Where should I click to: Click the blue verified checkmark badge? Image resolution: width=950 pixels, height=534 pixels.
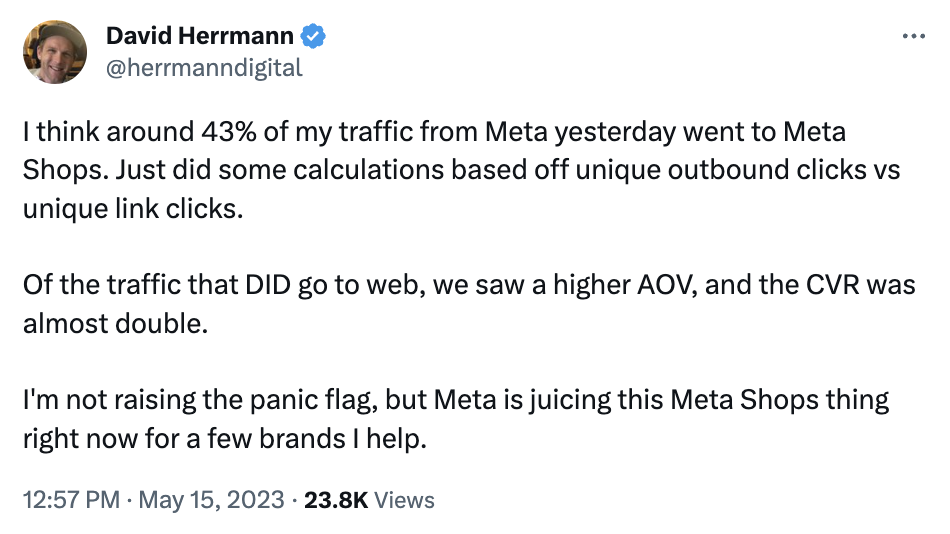coord(313,36)
